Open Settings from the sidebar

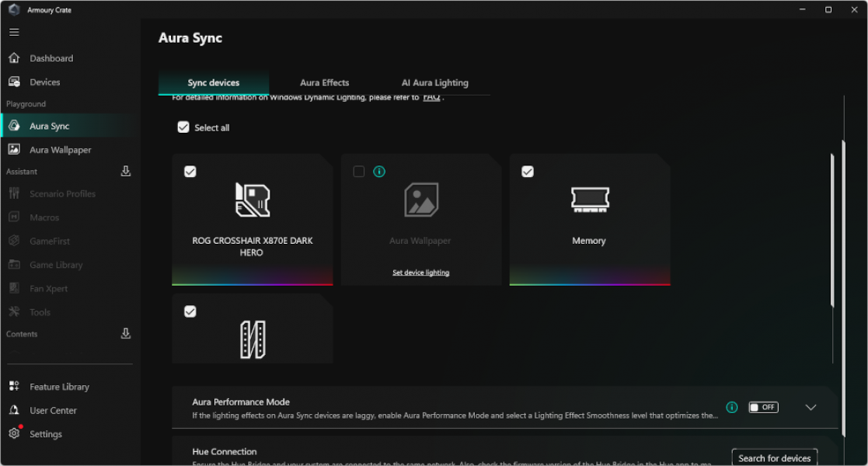pos(70,434)
